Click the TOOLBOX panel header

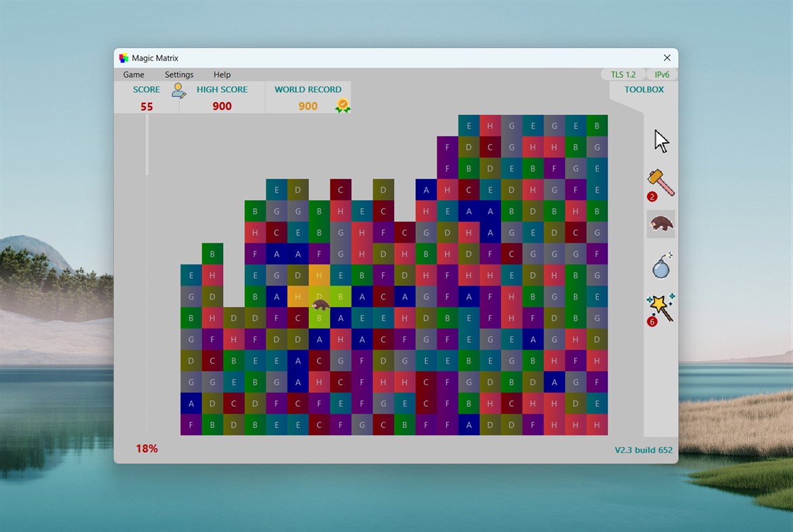pyautogui.click(x=643, y=89)
